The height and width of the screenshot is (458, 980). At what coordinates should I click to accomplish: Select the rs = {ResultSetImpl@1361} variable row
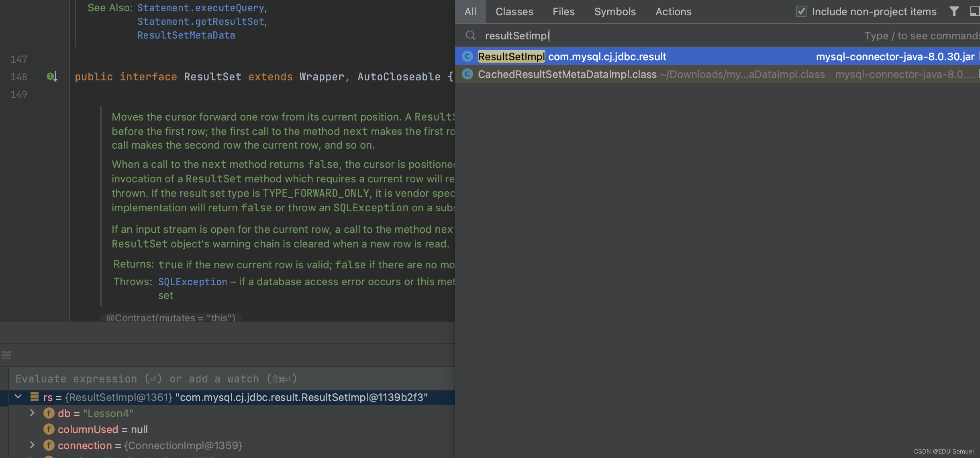[x=231, y=397]
